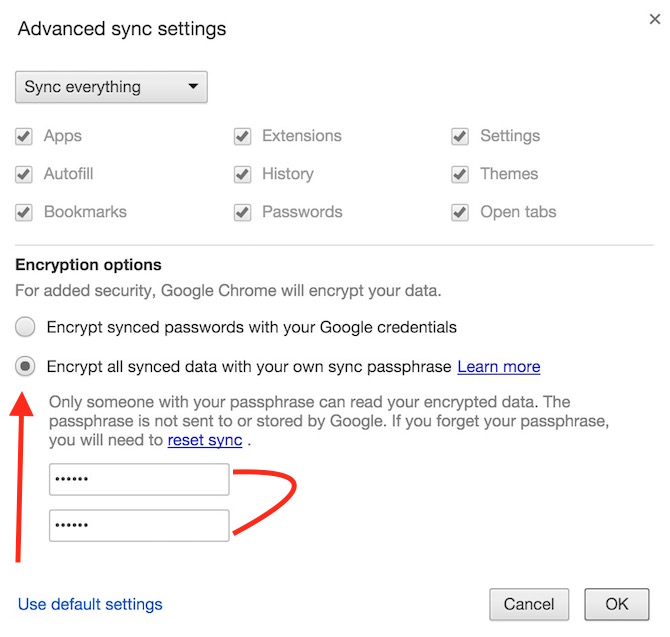Toggle the History checkbox
Screen dimensions: 670x637
tap(242, 174)
